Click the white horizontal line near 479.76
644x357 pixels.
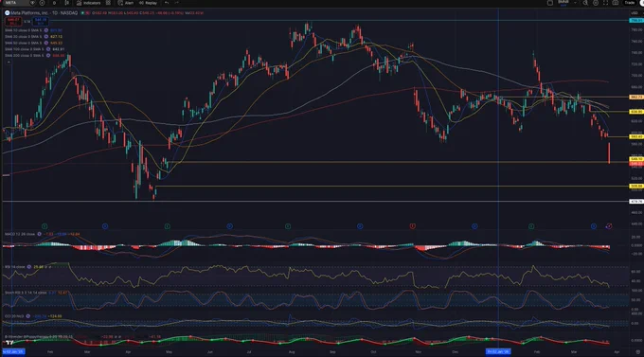(x=315, y=202)
